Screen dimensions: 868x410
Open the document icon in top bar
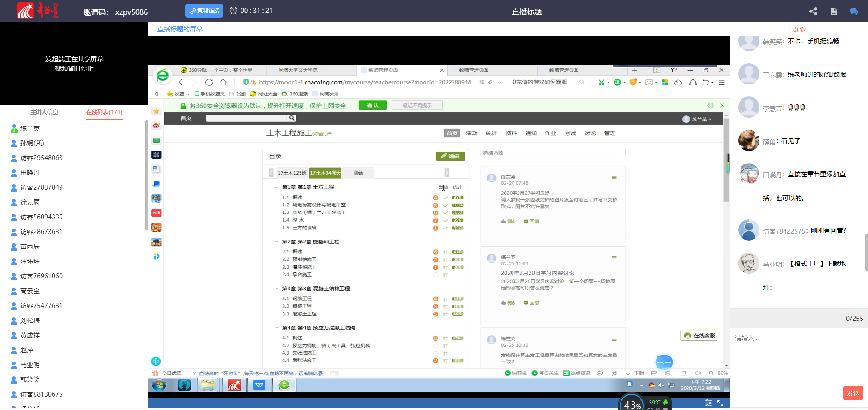833,12
